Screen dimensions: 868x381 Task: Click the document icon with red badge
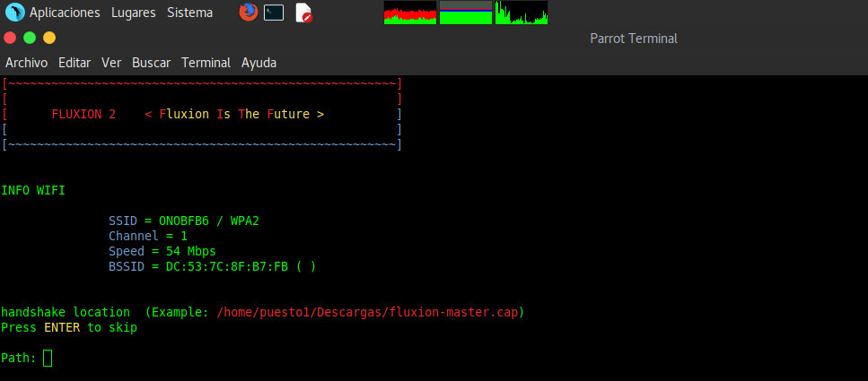click(x=303, y=13)
